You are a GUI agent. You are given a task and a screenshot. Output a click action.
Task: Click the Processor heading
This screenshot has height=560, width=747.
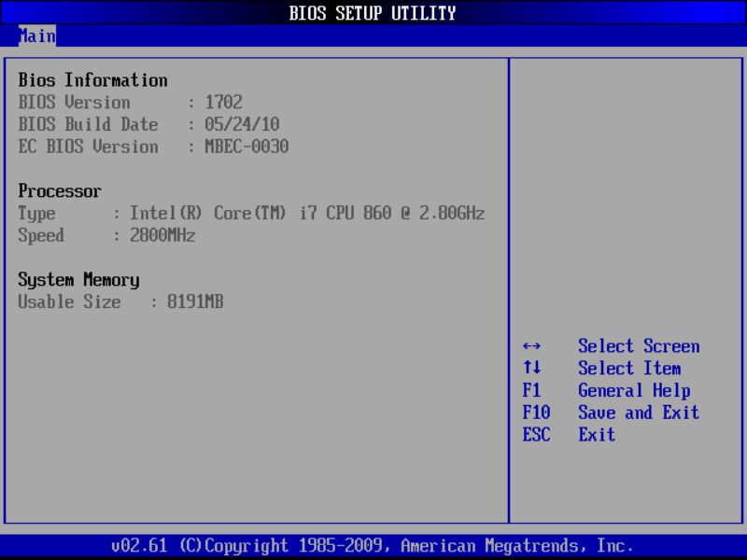(60, 191)
